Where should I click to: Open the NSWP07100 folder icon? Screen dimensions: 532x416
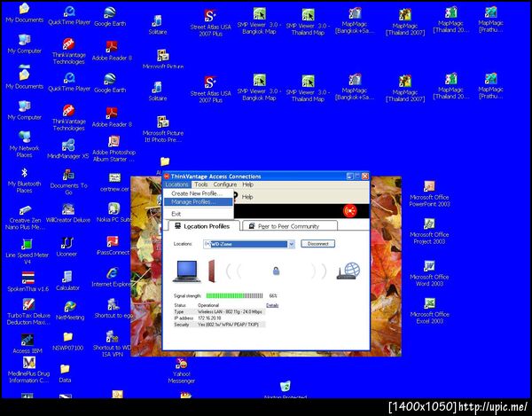tap(68, 341)
